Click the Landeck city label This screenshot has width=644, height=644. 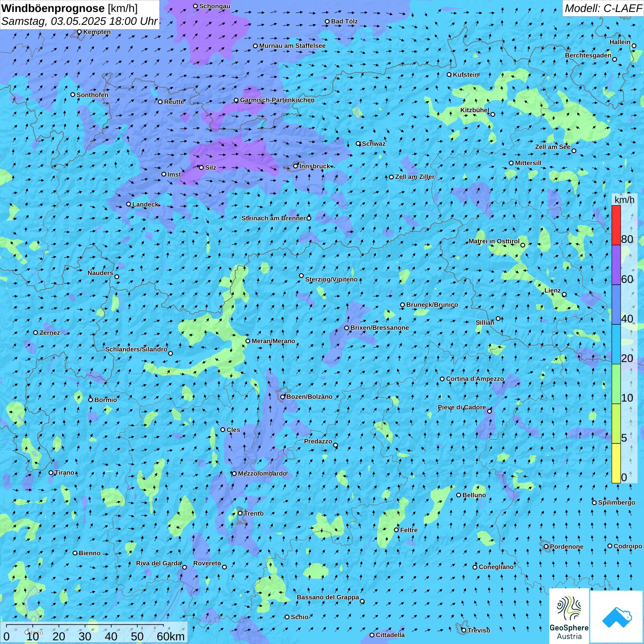[145, 204]
